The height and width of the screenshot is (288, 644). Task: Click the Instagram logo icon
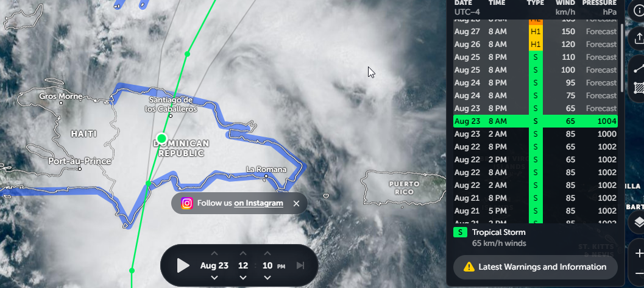(187, 203)
